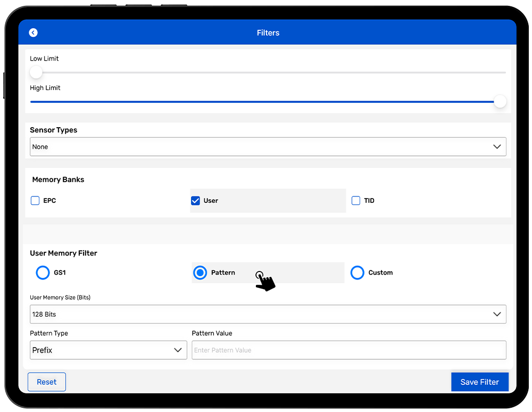The image size is (532, 412).
Task: Click the chevron arrow in Pattern Type field
Action: [178, 350]
